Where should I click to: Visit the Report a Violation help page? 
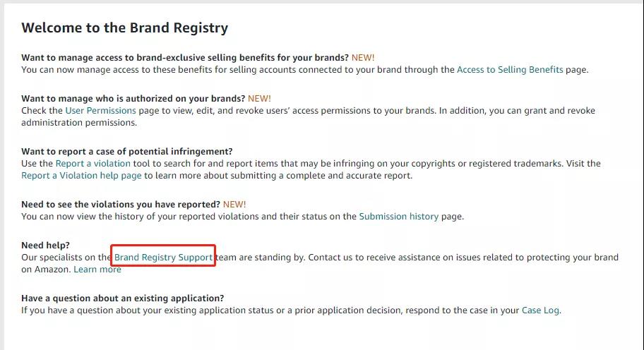click(81, 176)
